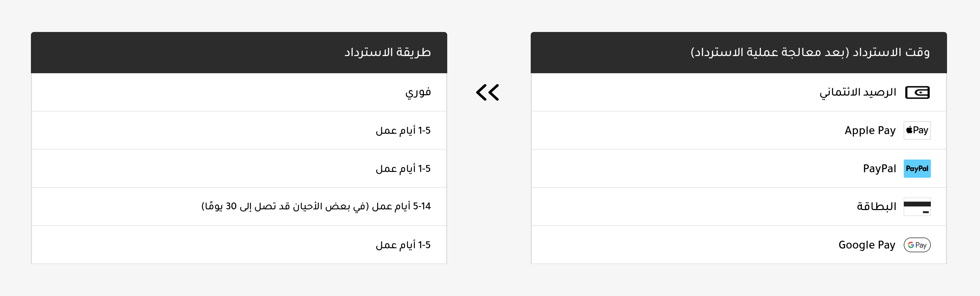Image resolution: width=980 pixels, height=296 pixels.
Task: Click the Google Pay logo icon
Action: click(x=917, y=245)
